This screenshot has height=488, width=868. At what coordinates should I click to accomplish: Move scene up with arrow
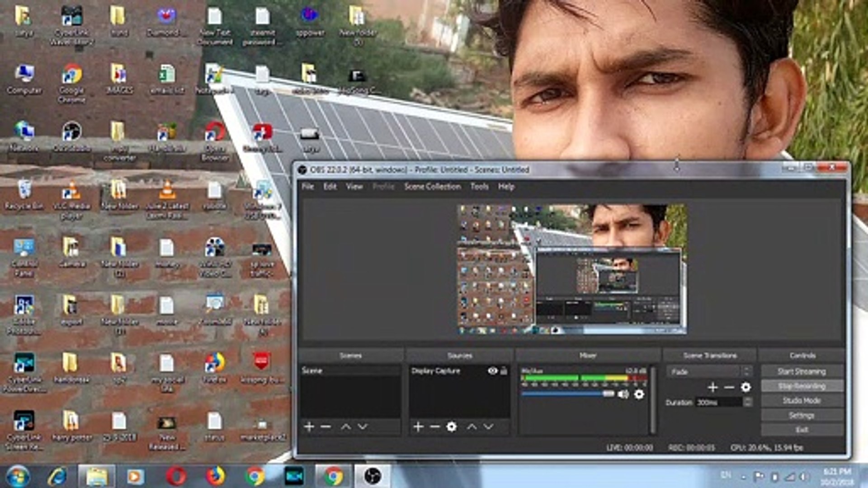click(x=346, y=427)
